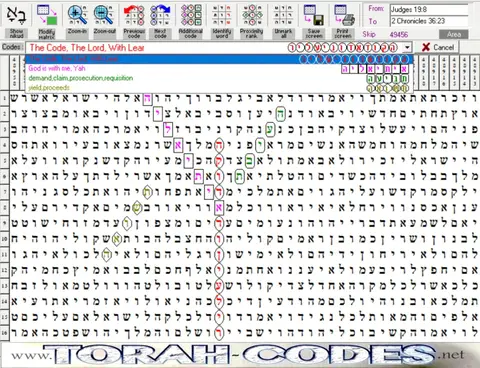Click the Print screen icon
Screen dimensions: 480x368
(x=344, y=15)
